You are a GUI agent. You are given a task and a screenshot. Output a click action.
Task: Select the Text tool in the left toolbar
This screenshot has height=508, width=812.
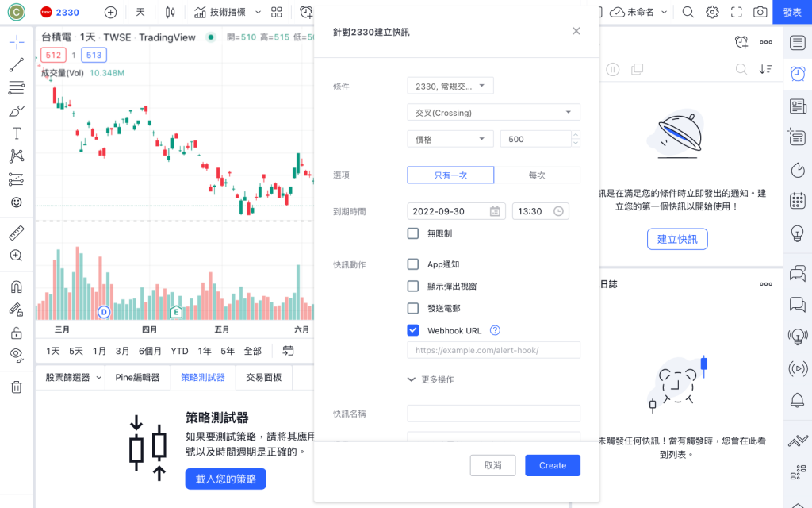pyautogui.click(x=17, y=133)
